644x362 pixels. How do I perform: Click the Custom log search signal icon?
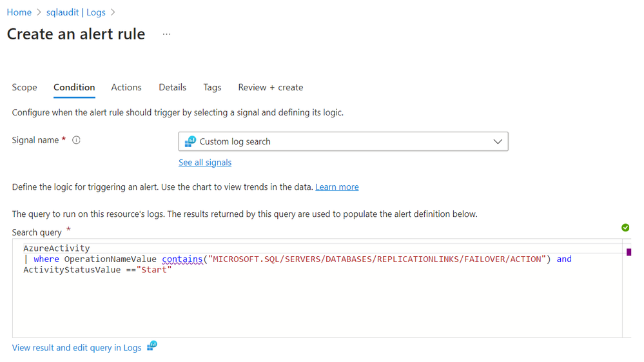point(190,141)
